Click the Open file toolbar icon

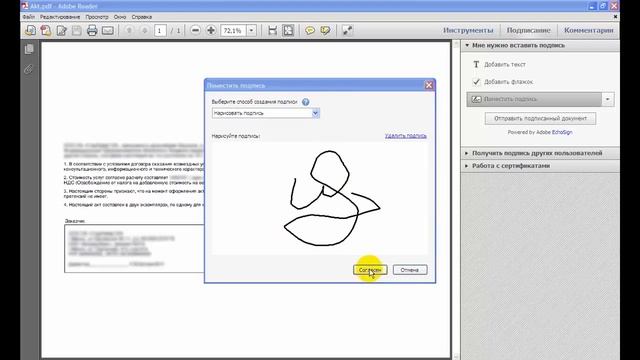pos(30,30)
